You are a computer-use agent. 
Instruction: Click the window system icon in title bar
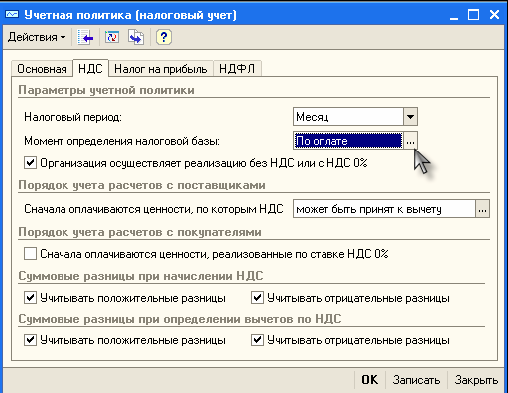12,15
